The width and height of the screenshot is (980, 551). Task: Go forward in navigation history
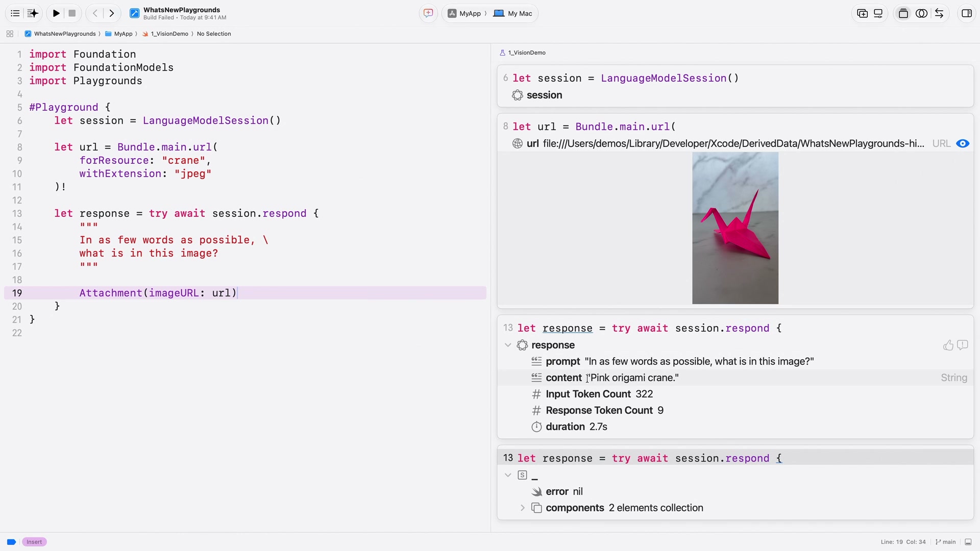coord(111,13)
